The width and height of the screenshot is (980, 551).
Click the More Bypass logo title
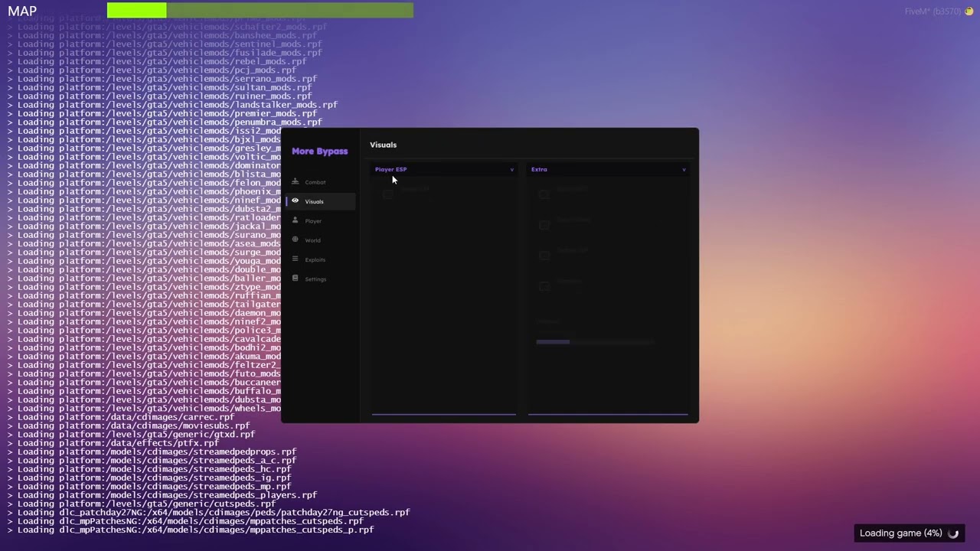[x=319, y=151]
